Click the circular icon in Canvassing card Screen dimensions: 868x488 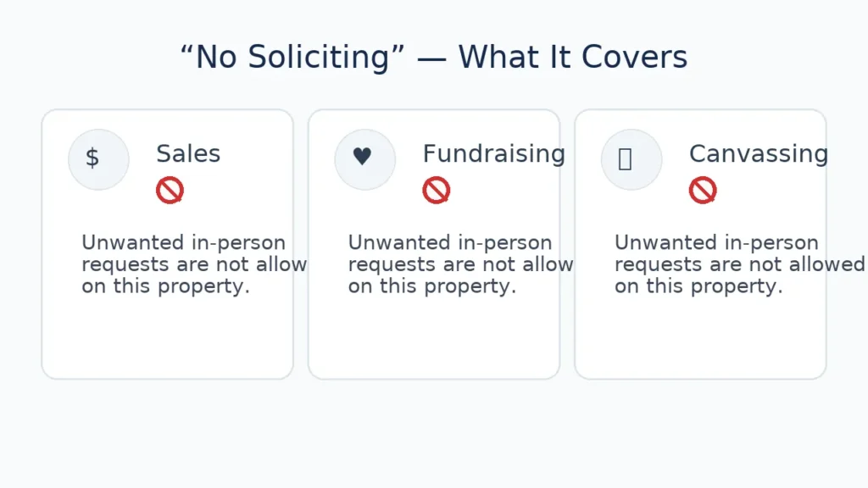[631, 159]
